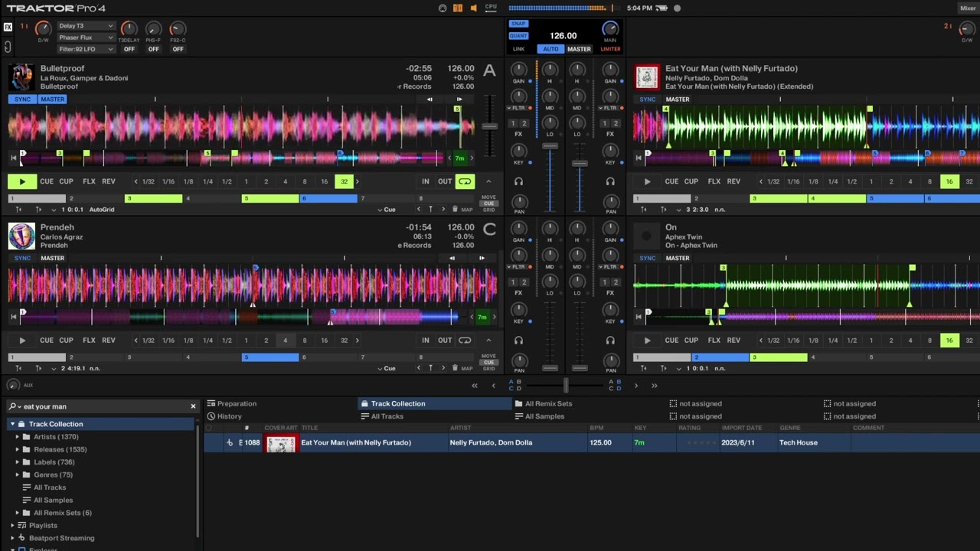Screen dimensions: 980x551
Task: Play the Prendeh deck
Action: [x=22, y=341]
